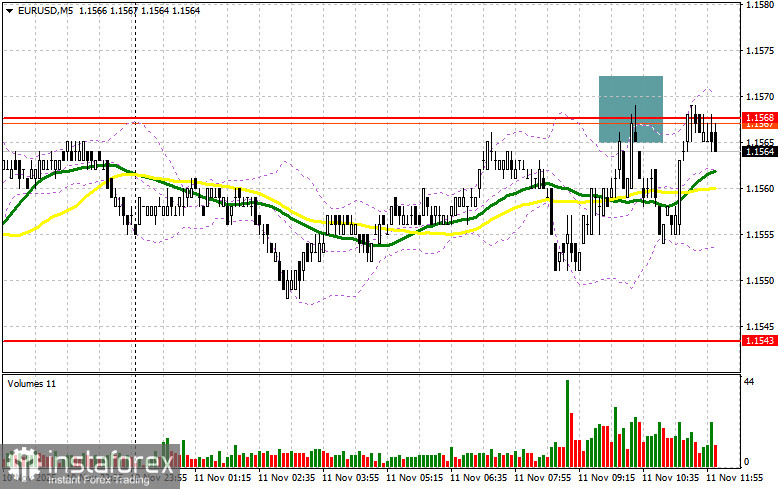Select the upper red horizontal line at 1.1568

(x=371, y=119)
